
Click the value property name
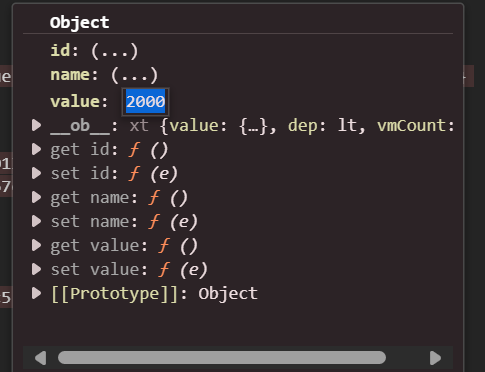(x=75, y=102)
